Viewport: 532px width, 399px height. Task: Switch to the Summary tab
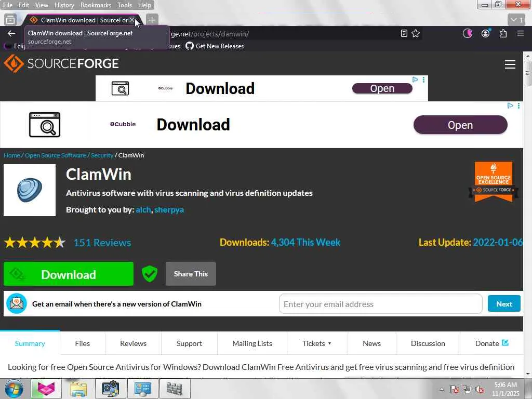point(30,343)
